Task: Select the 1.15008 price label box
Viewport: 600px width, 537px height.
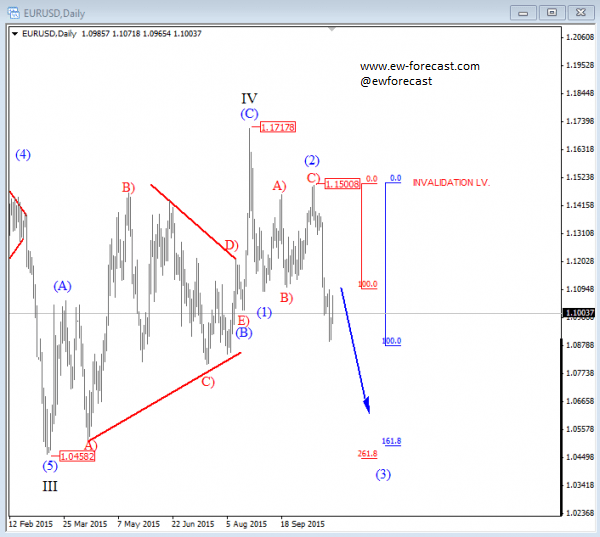Action: [x=342, y=185]
